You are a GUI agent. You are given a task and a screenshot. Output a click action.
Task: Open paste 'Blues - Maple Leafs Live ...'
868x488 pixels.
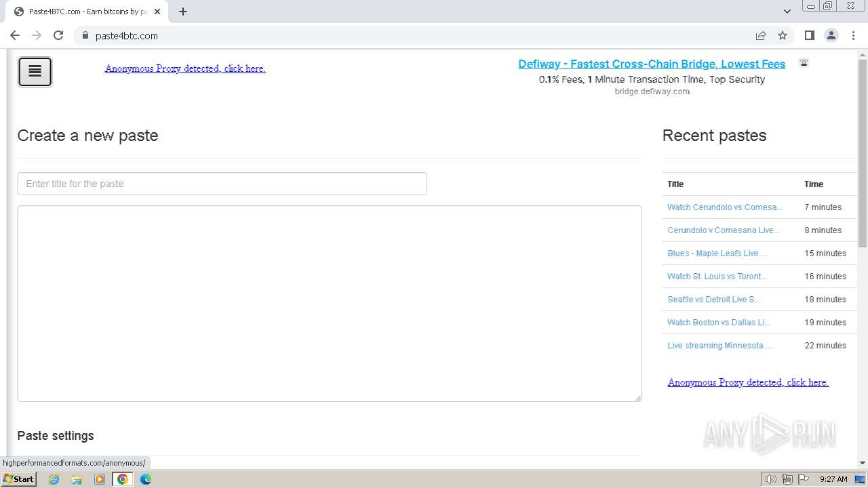[x=717, y=253]
